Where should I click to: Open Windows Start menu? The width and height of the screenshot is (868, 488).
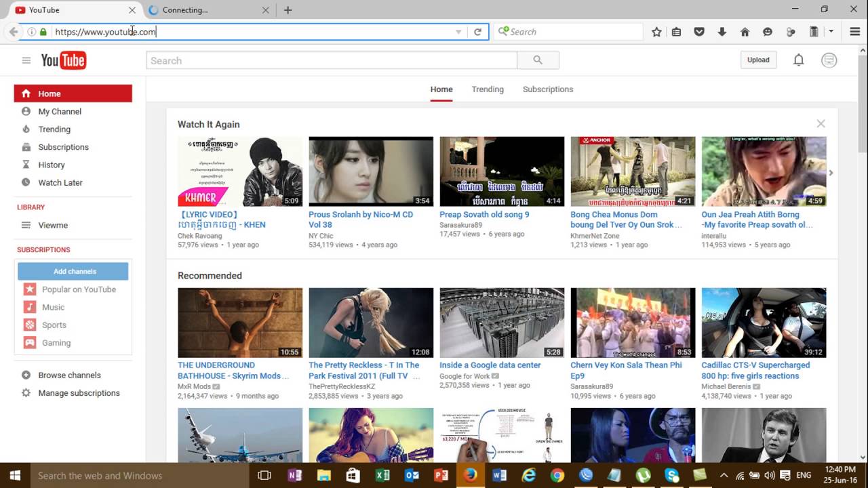[15, 475]
